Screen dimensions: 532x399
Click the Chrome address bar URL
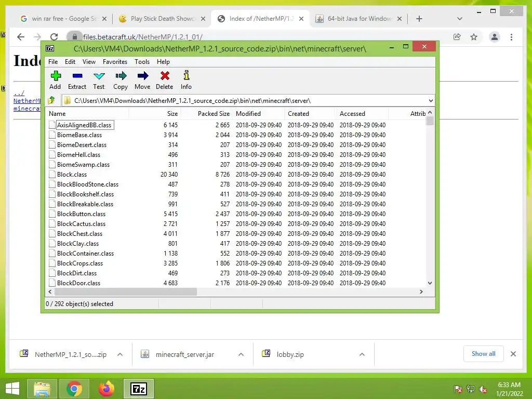143,37
